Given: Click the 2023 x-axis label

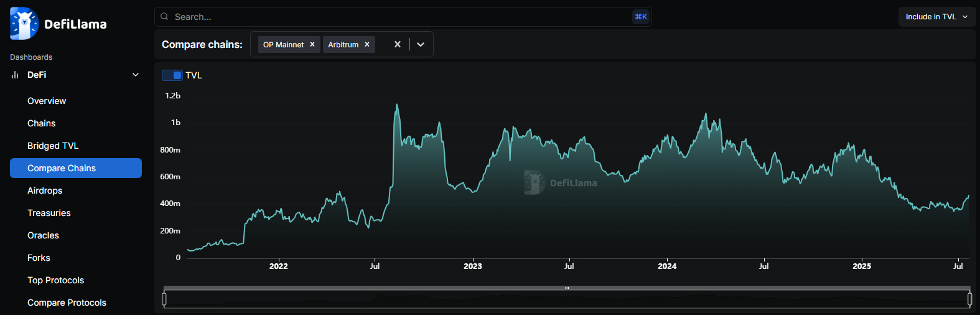Looking at the screenshot, I should (x=473, y=266).
